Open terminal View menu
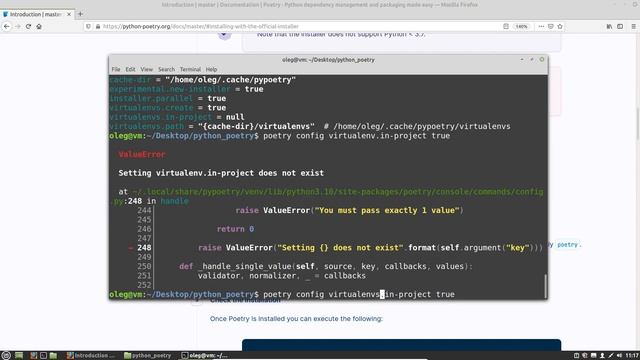The width and height of the screenshot is (640, 360). (x=147, y=69)
